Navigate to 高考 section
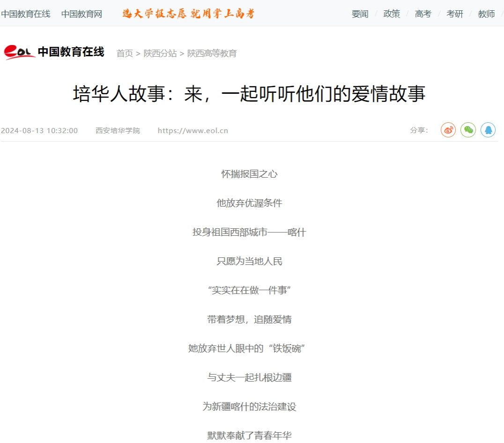 tap(423, 14)
